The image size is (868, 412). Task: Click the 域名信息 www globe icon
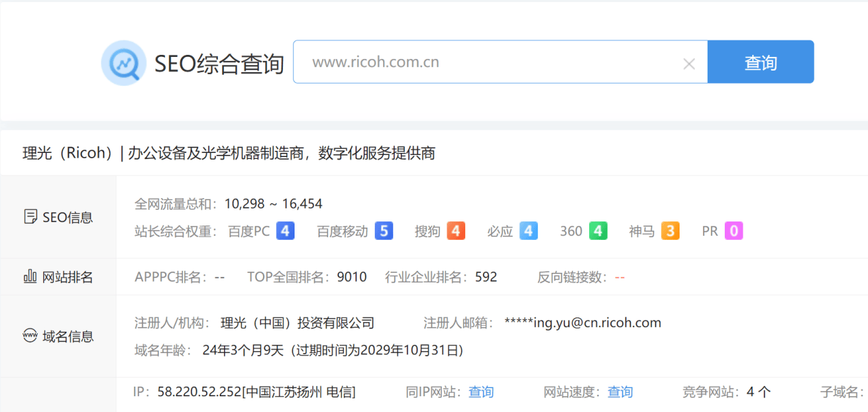tap(30, 336)
